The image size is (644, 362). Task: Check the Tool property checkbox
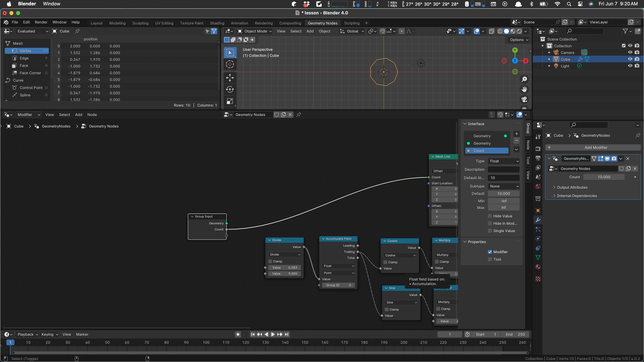490,259
